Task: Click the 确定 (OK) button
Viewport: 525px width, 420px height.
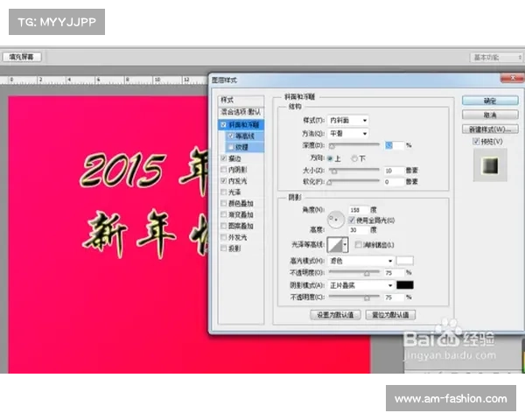Action: click(x=490, y=101)
